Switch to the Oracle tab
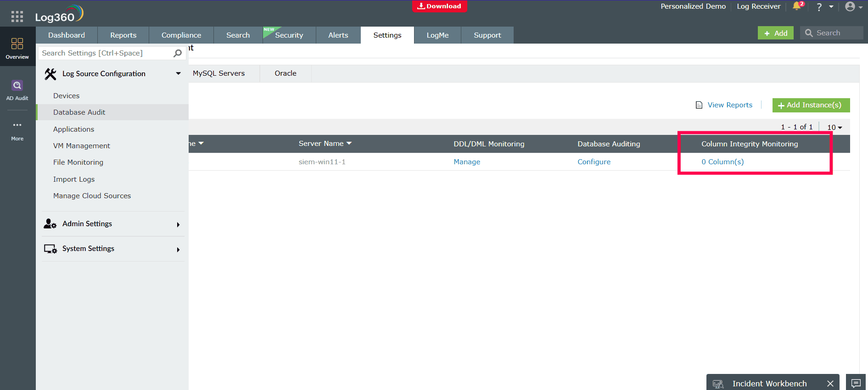The width and height of the screenshot is (868, 390). [286, 73]
